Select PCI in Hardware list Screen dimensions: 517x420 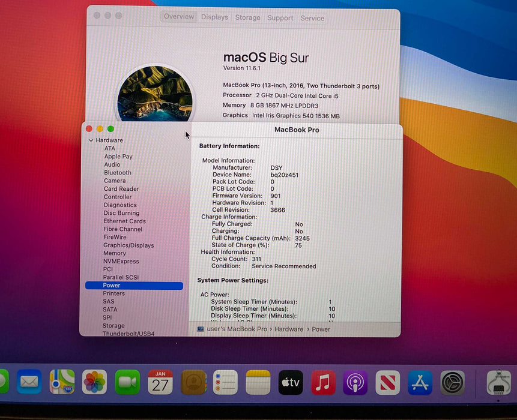pos(108,269)
